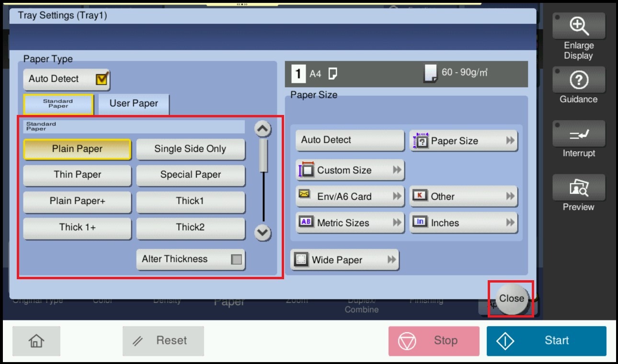The image size is (618, 364).
Task: Open the Preview icon
Action: pos(578,187)
